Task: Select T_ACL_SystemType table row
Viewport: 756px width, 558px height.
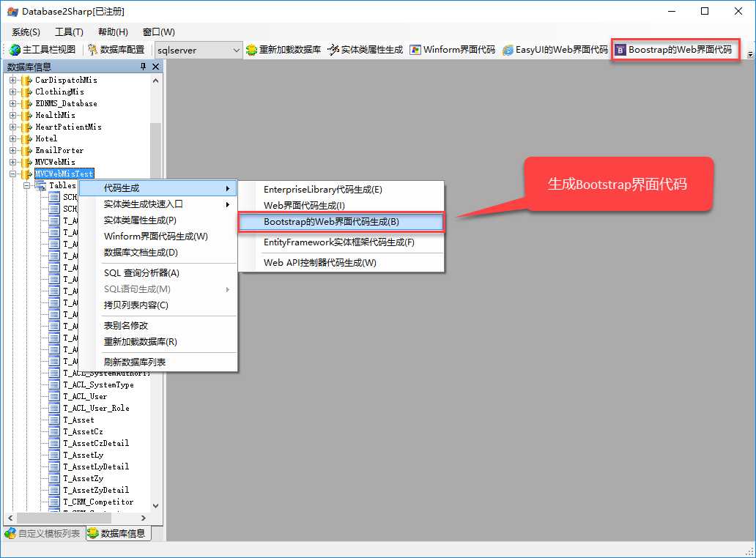Action: (x=98, y=385)
